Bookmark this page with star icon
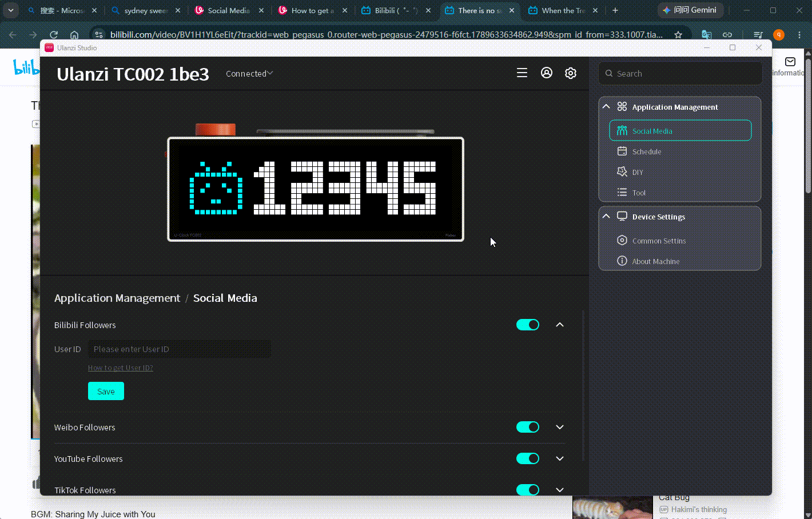This screenshot has height=519, width=812. coord(678,35)
